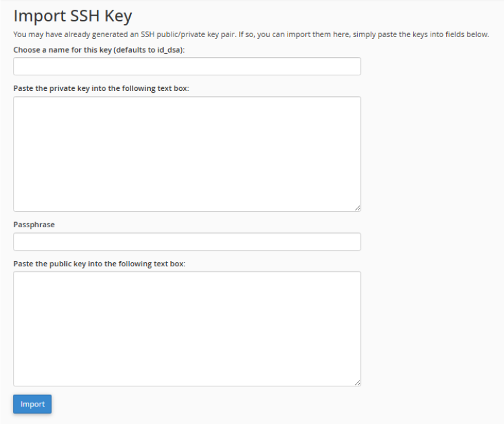Click the key name input field
504x424 pixels.
[x=187, y=66]
